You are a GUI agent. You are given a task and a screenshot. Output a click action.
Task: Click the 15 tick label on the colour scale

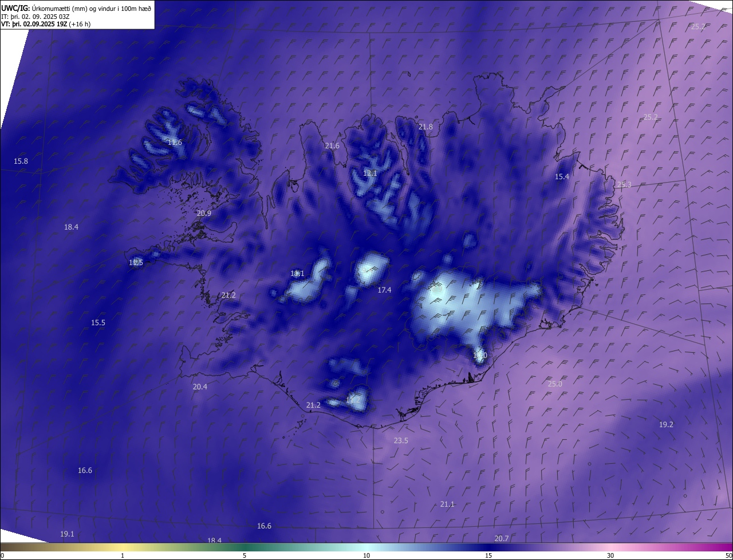488,555
